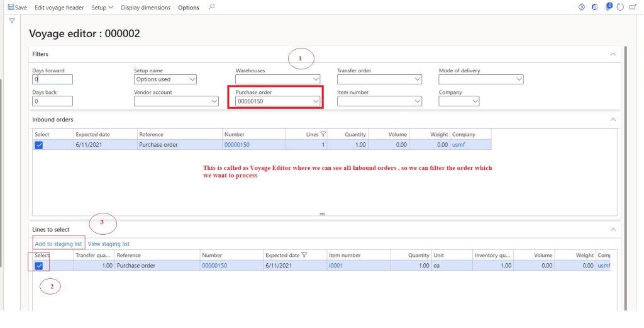Viewport: 644px width, 328px height.
Task: Open the Setup menu
Action: (x=102, y=8)
